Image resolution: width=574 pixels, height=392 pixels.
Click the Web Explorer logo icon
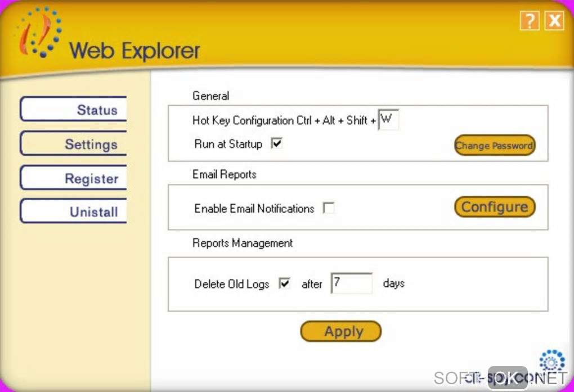38,32
